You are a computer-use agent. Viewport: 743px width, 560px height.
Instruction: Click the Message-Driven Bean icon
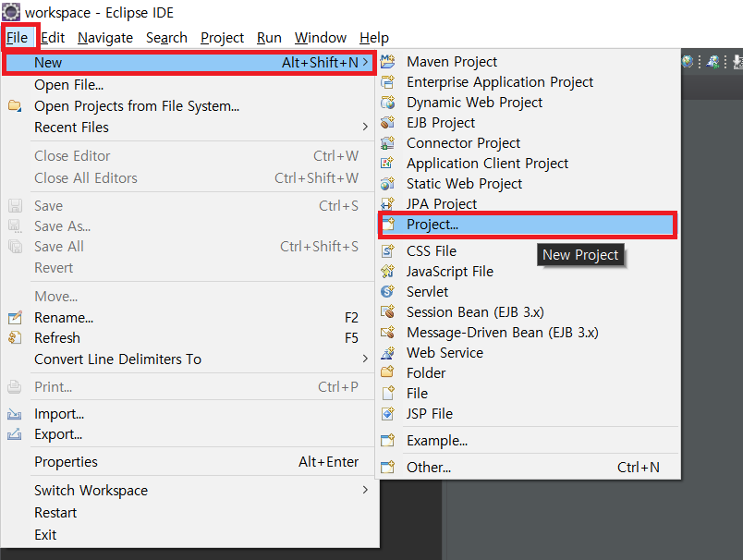point(387,332)
